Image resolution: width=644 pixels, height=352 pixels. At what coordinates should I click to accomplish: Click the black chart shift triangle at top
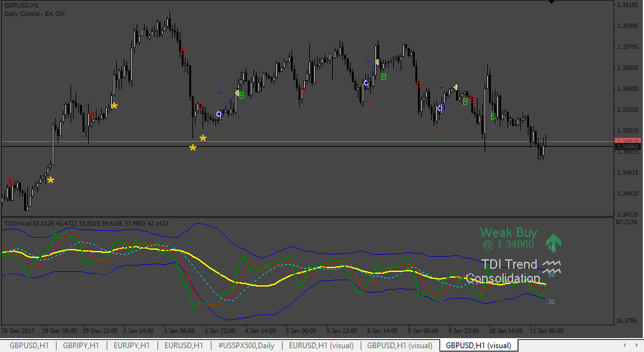coord(551,2)
